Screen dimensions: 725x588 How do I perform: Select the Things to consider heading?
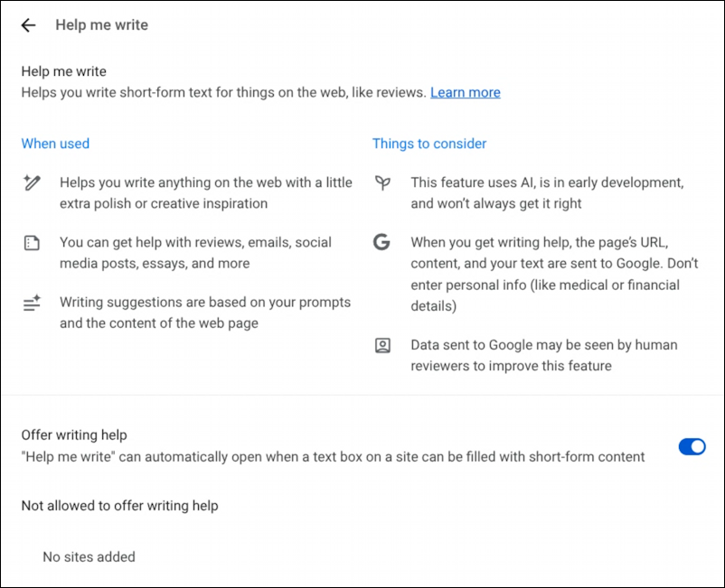428,144
